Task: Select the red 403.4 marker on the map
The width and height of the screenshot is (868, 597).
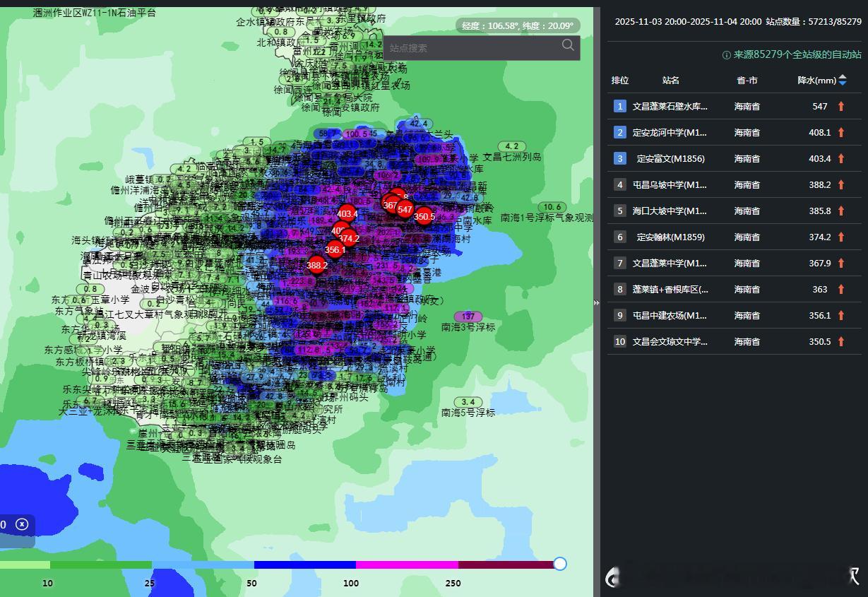Action: coord(347,213)
